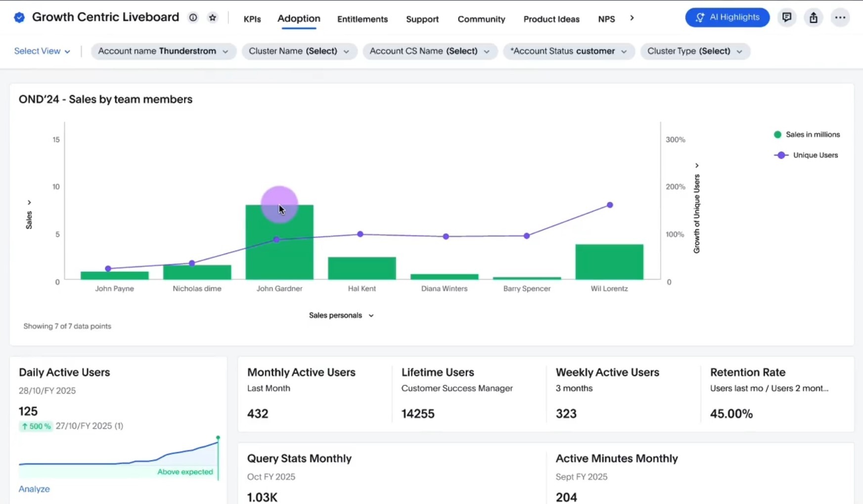Click the Lifetime Users value 14255
This screenshot has width=863, height=504.
point(418,414)
